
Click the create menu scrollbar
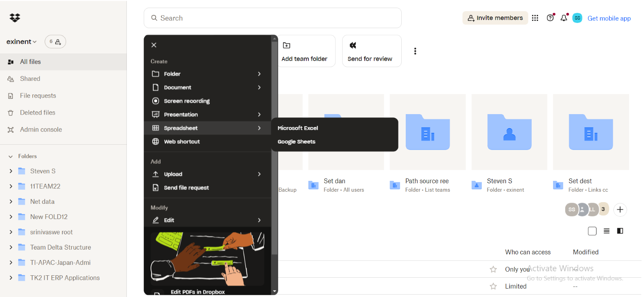coord(275,149)
